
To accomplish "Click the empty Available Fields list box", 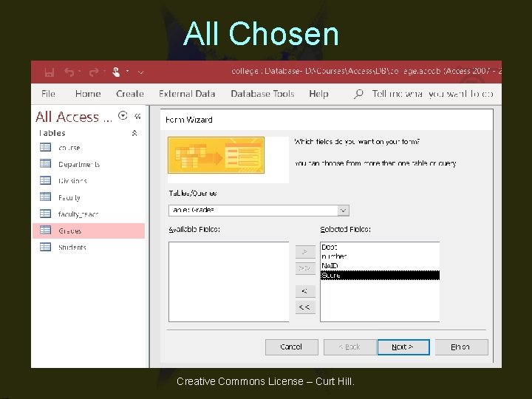I will click(228, 282).
